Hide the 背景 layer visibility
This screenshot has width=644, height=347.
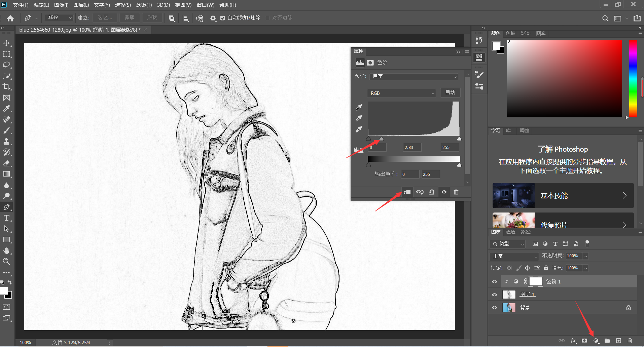pyautogui.click(x=494, y=307)
